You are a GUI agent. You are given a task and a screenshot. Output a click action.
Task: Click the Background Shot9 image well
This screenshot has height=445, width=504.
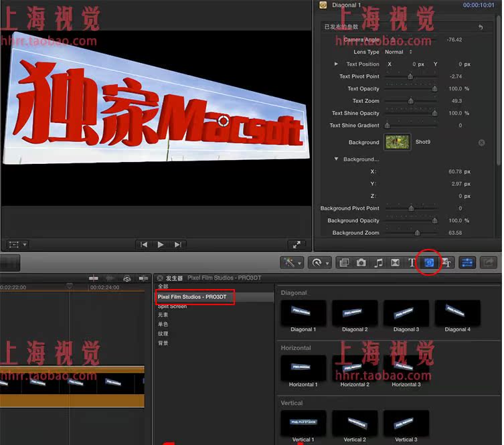[398, 142]
